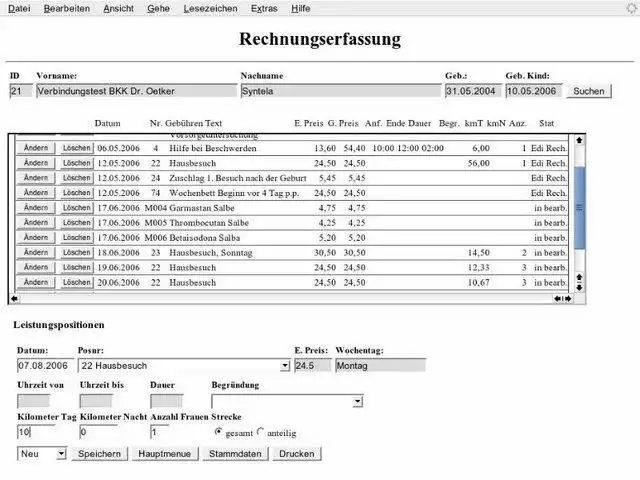
Task: Click the Vorname field
Action: 136,91
